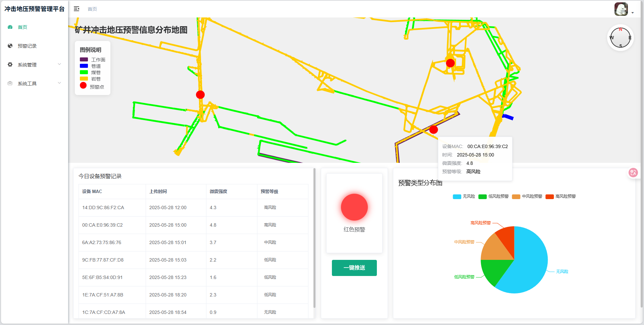Expand the 系统工具 submenu
Viewport: 644px width, 325px height.
[x=34, y=83]
